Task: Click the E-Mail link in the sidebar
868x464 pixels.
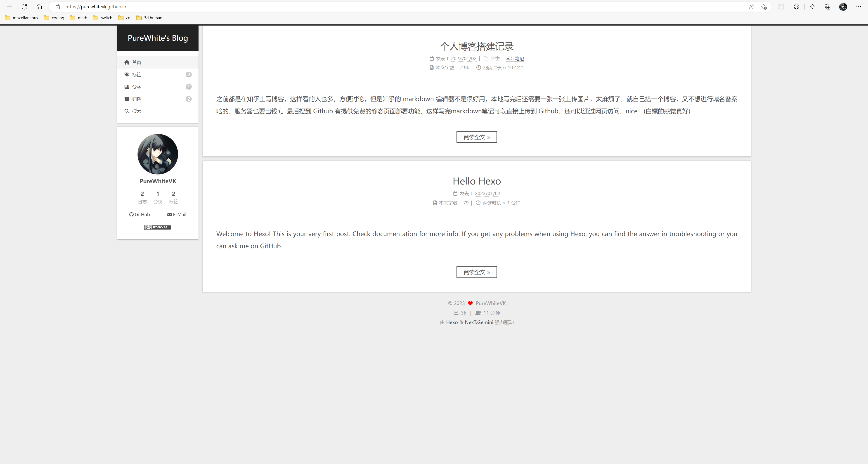Action: pyautogui.click(x=177, y=214)
